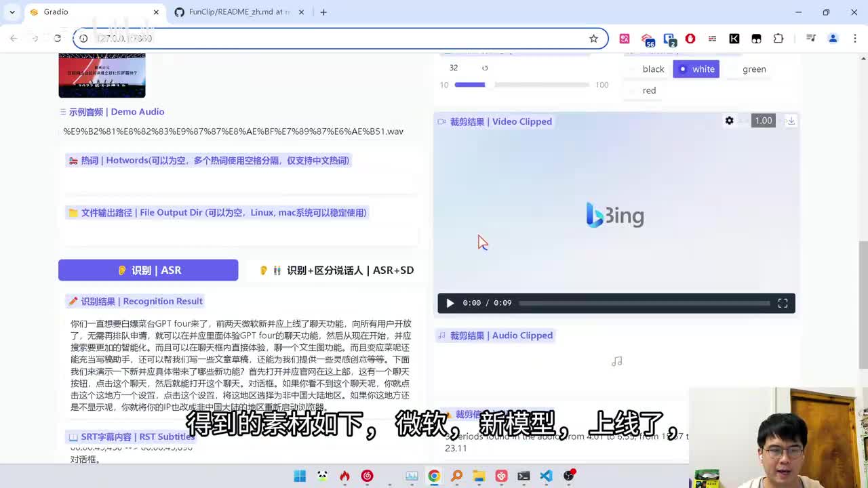Download the clipped video

tap(791, 121)
